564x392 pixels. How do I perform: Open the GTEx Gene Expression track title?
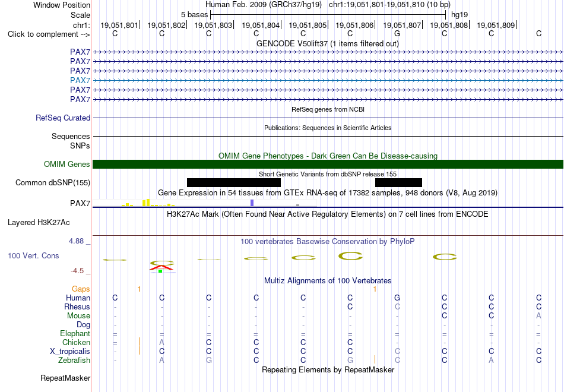point(328,192)
